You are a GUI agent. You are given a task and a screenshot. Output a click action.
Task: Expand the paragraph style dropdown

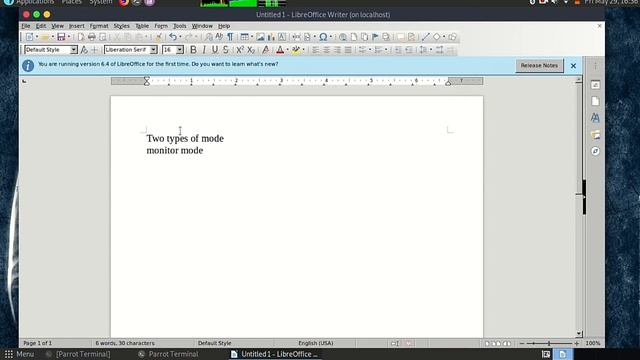(73, 50)
